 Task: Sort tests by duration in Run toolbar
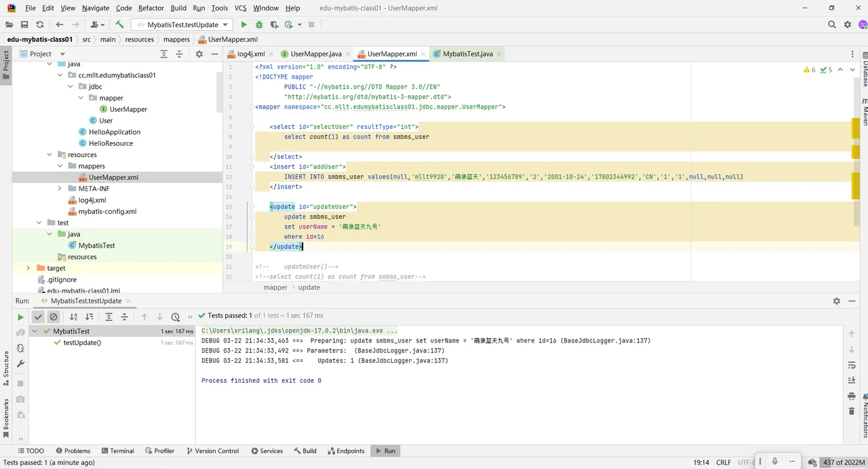tap(89, 317)
